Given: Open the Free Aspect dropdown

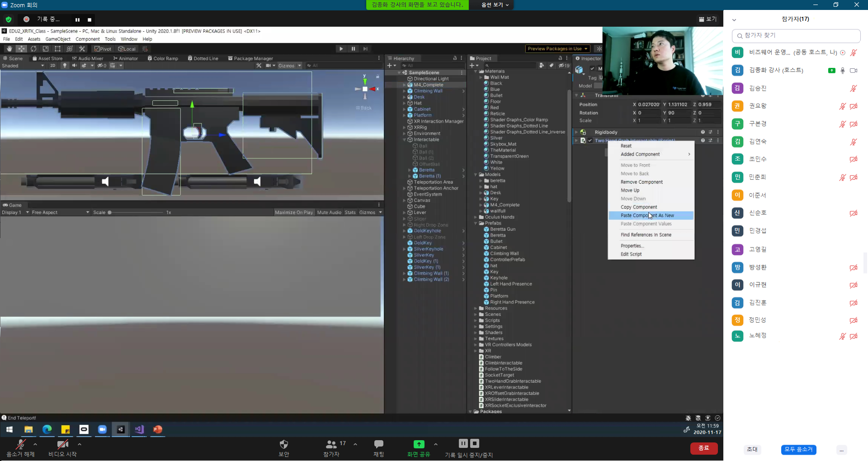Looking at the screenshot, I should click(60, 213).
